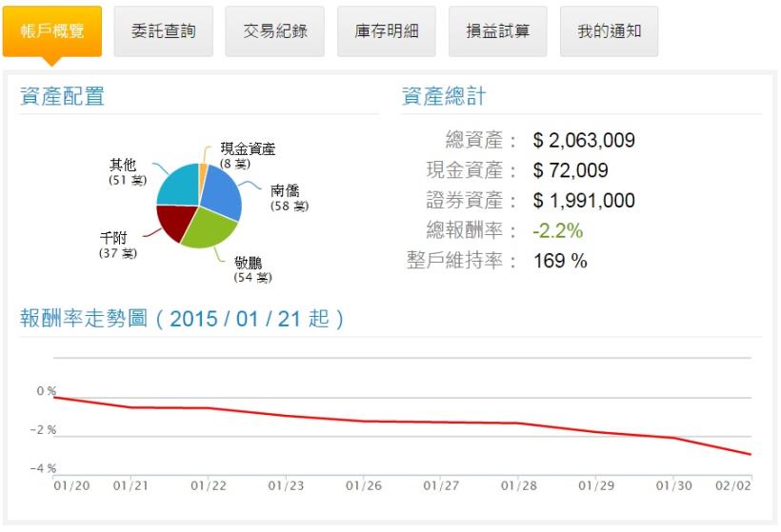Click the 01/21 x-axis date label
This screenshot has height=532, width=781.
click(130, 485)
